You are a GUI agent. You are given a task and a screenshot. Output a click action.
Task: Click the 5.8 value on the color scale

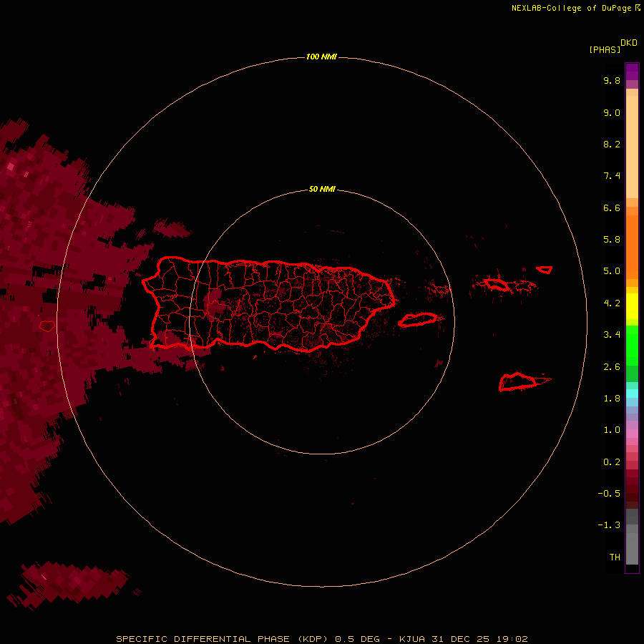click(612, 240)
